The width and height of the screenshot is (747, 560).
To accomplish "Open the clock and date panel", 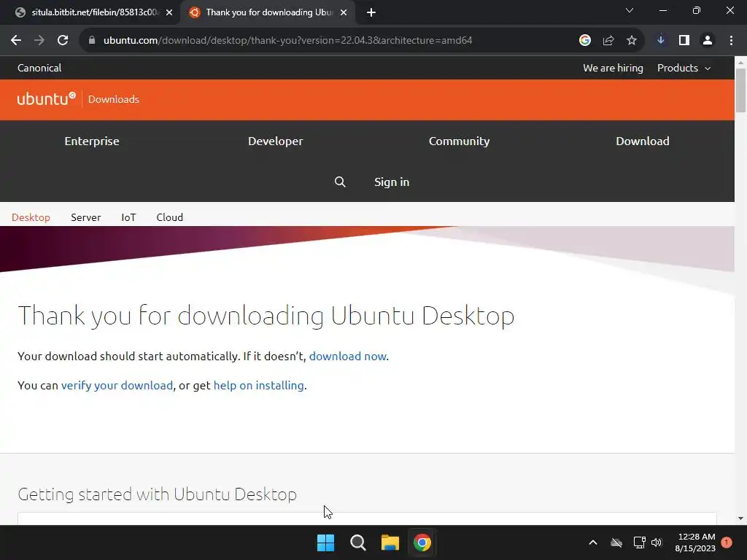I will pos(695,542).
